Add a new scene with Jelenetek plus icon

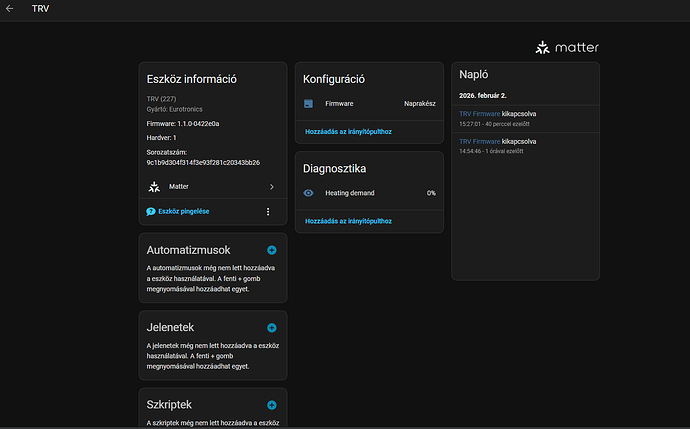point(271,327)
